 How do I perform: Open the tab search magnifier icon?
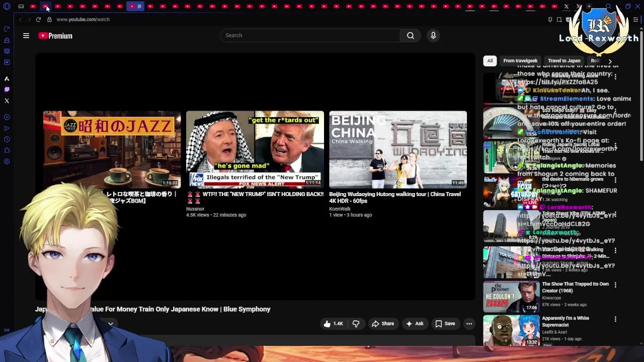coord(608,7)
